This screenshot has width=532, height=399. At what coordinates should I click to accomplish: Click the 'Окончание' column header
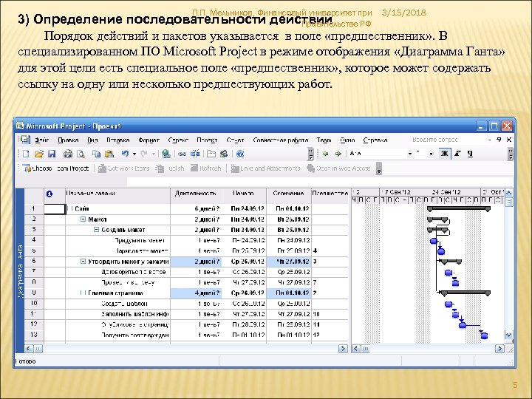point(289,196)
